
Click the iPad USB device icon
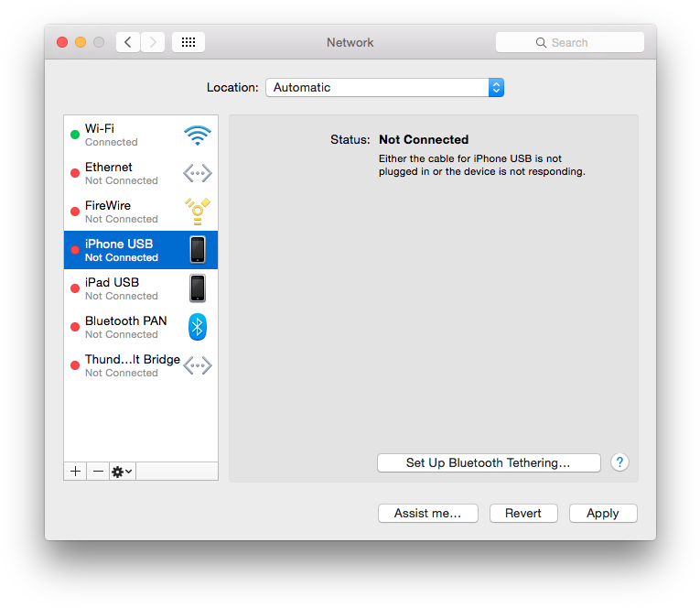click(x=198, y=288)
